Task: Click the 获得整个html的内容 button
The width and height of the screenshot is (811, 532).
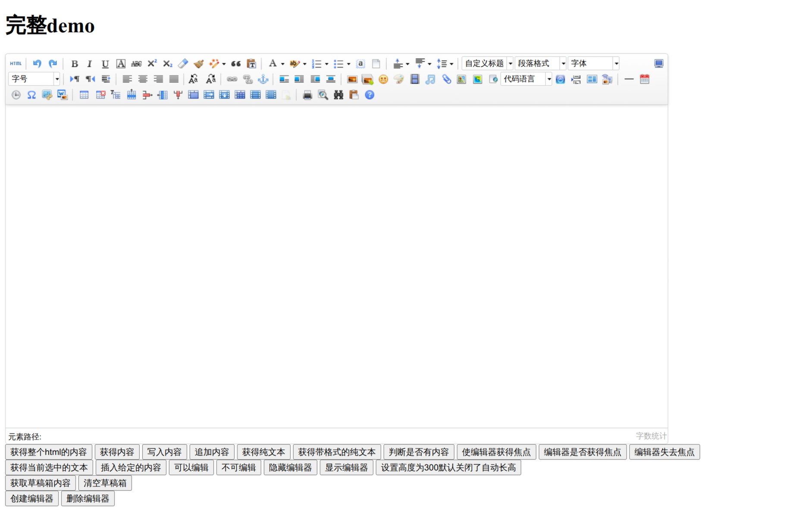Action: pyautogui.click(x=49, y=452)
